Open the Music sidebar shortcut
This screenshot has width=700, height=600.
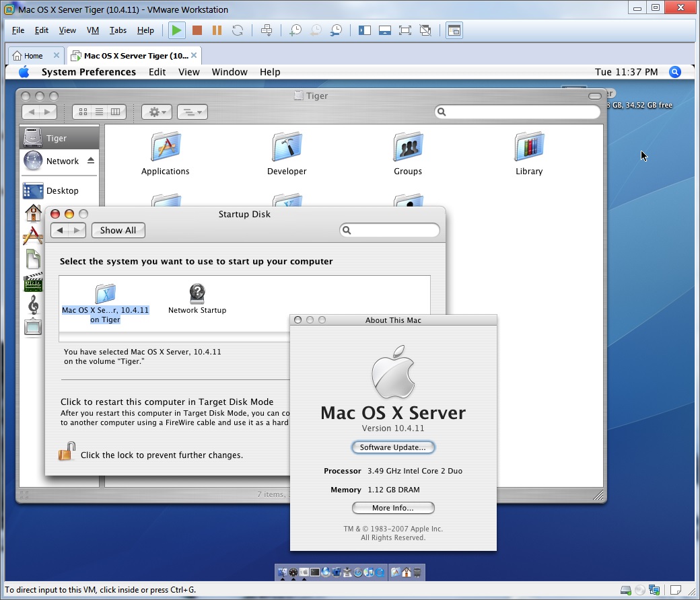[x=33, y=305]
